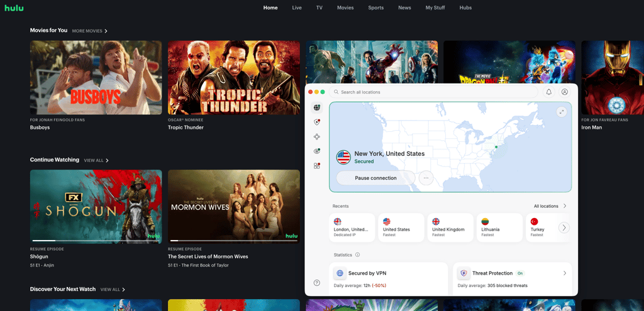644x311 pixels.
Task: Connect to Lithuania Fastest recent location
Action: tap(499, 227)
